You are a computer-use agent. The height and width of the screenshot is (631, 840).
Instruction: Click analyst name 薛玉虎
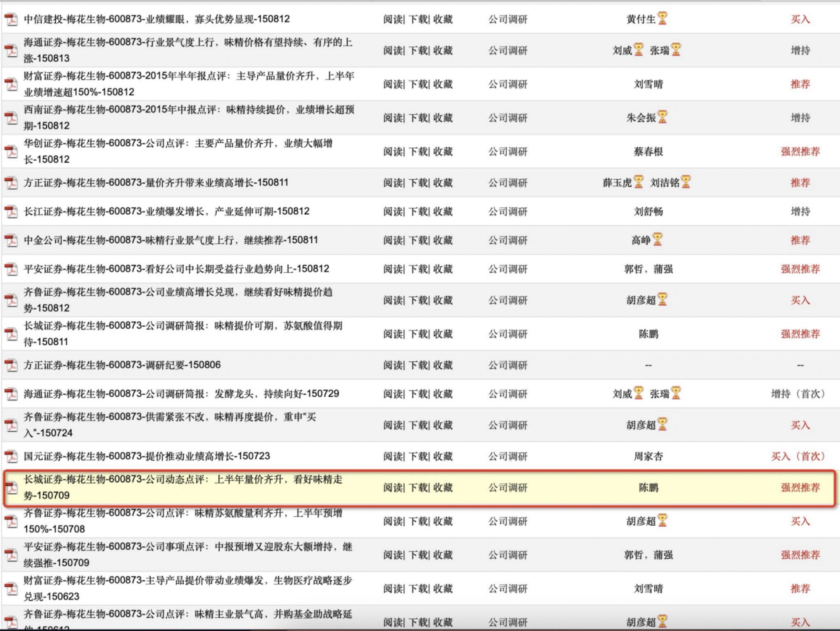[617, 183]
